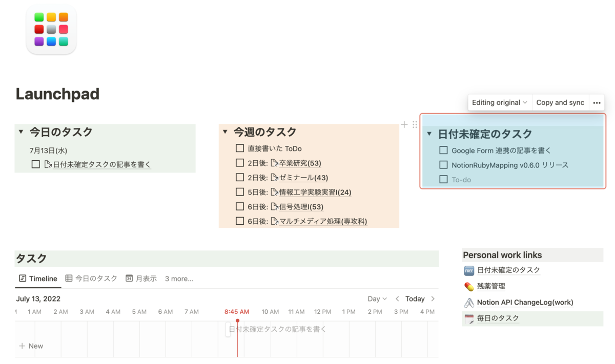Viewport: 615px width, 364px height.
Task: Switch to the 月表示 view tab
Action: [x=141, y=279]
